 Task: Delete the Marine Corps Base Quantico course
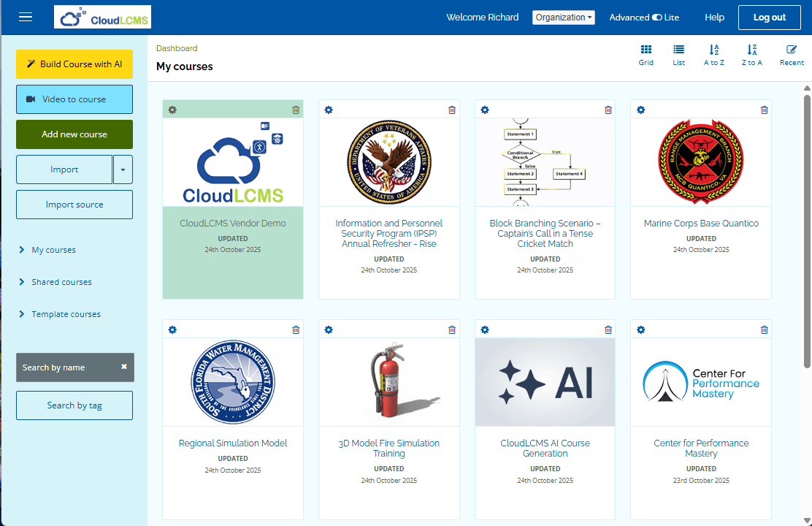tap(764, 110)
